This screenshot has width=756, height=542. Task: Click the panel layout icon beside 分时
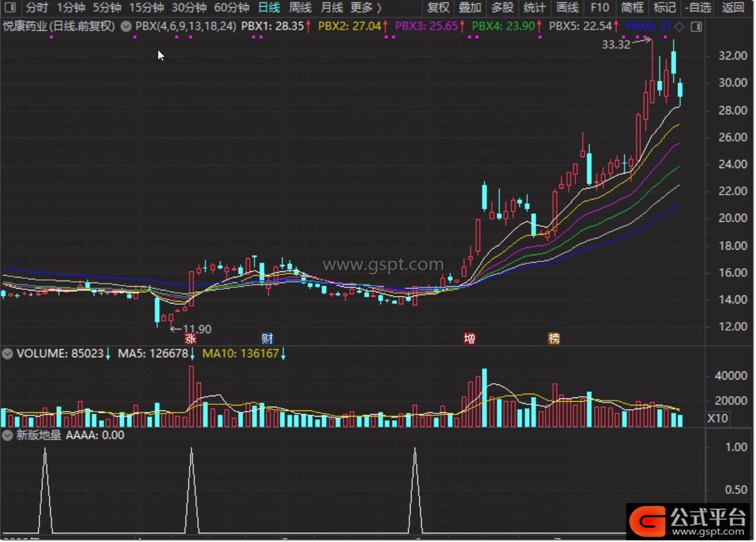click(x=11, y=8)
